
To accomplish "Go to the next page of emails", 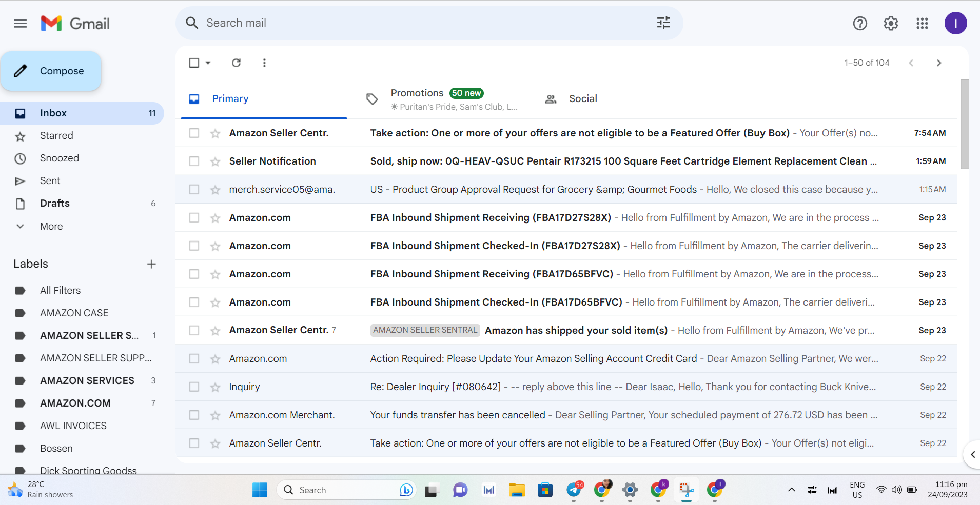I will coord(939,63).
